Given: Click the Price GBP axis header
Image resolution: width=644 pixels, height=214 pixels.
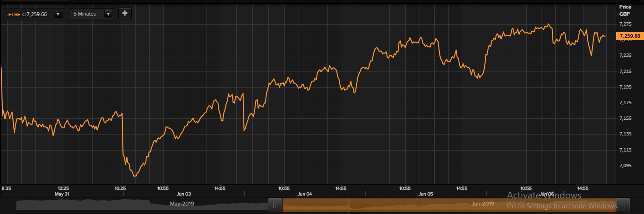Looking at the screenshot, I should tap(625, 10).
